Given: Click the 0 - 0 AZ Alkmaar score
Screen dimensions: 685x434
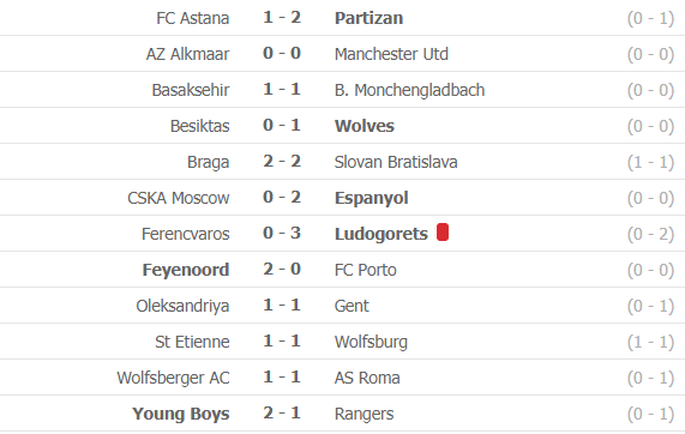Looking at the screenshot, I should tap(282, 53).
